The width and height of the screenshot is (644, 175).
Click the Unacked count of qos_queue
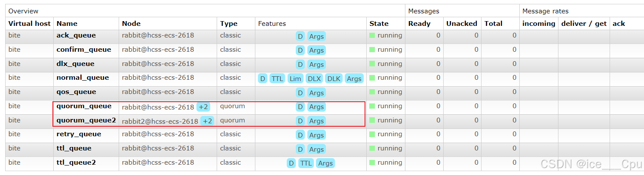coord(476,92)
